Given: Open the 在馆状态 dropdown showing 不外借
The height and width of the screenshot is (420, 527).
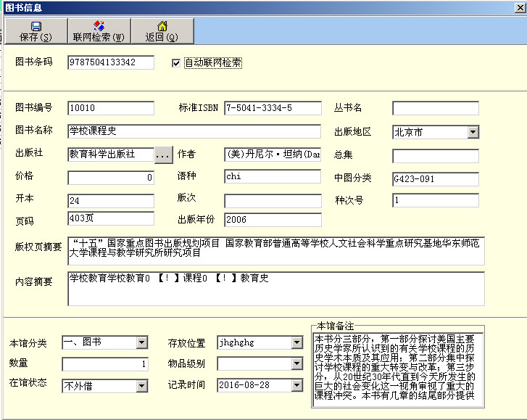Looking at the screenshot, I should coord(141,386).
